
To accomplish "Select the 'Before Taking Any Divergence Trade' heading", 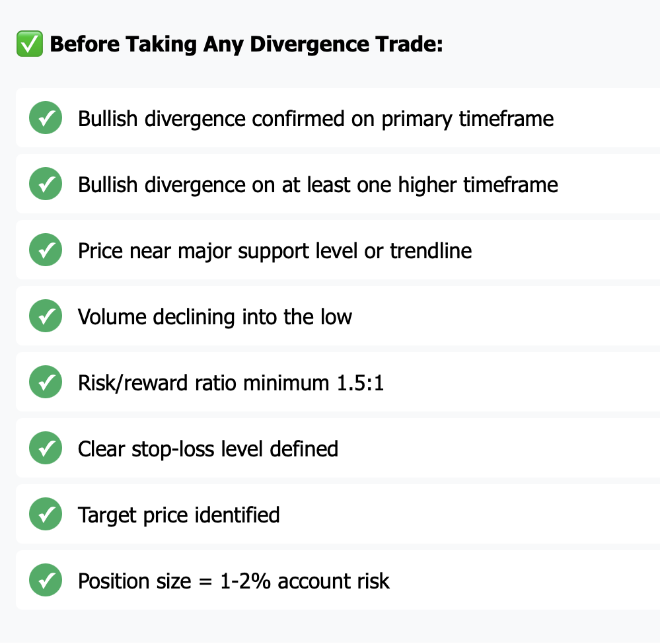I will (x=246, y=44).
